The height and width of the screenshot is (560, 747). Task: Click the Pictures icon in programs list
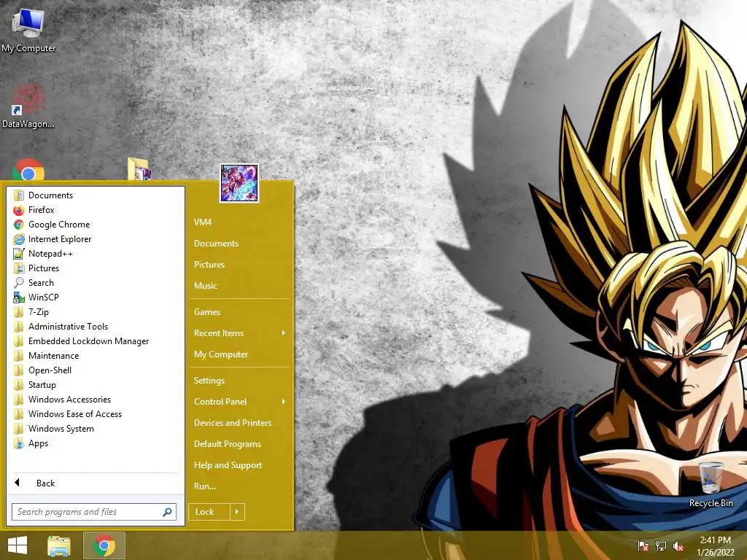click(x=18, y=268)
